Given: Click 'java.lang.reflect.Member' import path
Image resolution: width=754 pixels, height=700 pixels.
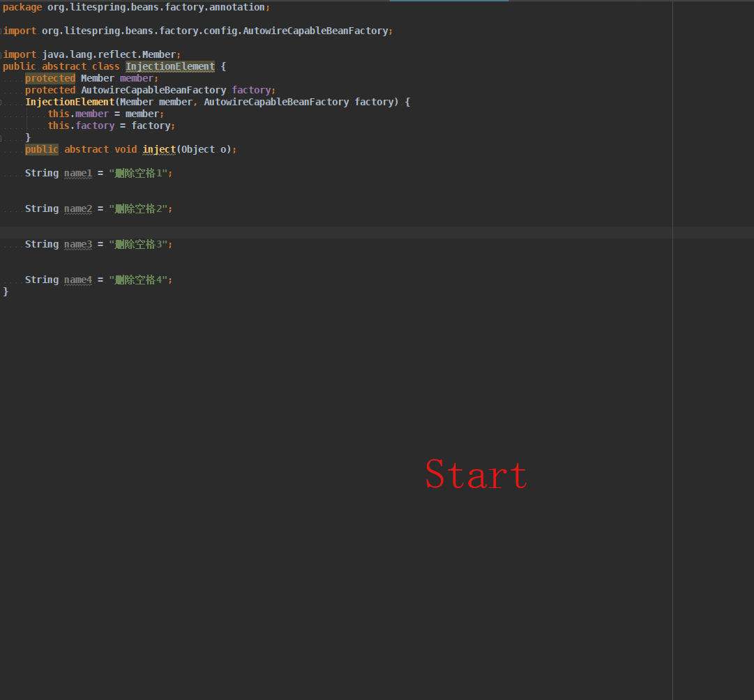Looking at the screenshot, I should click(109, 54).
